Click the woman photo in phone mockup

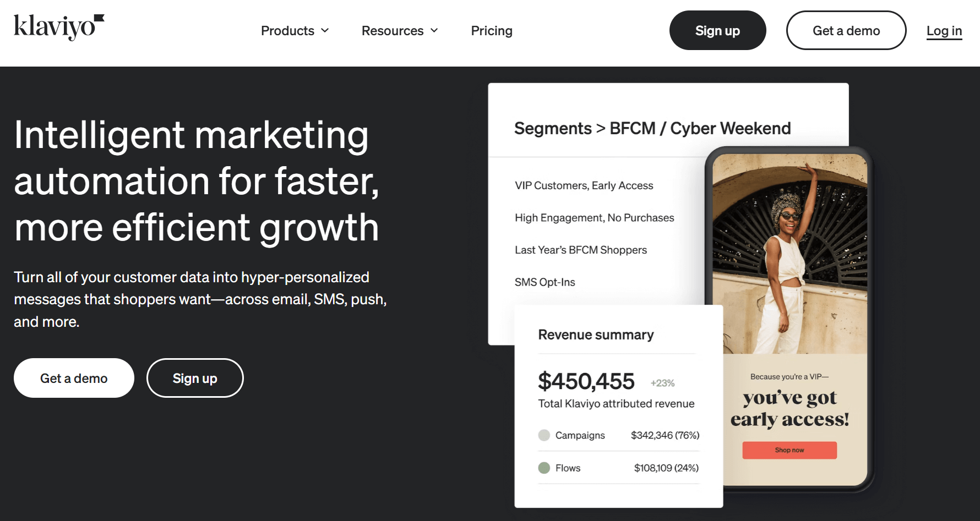point(790,254)
